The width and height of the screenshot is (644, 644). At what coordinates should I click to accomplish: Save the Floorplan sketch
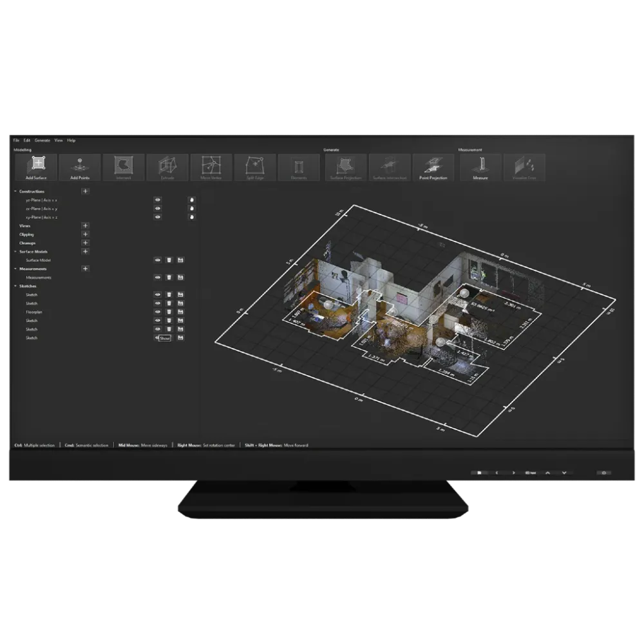click(180, 312)
